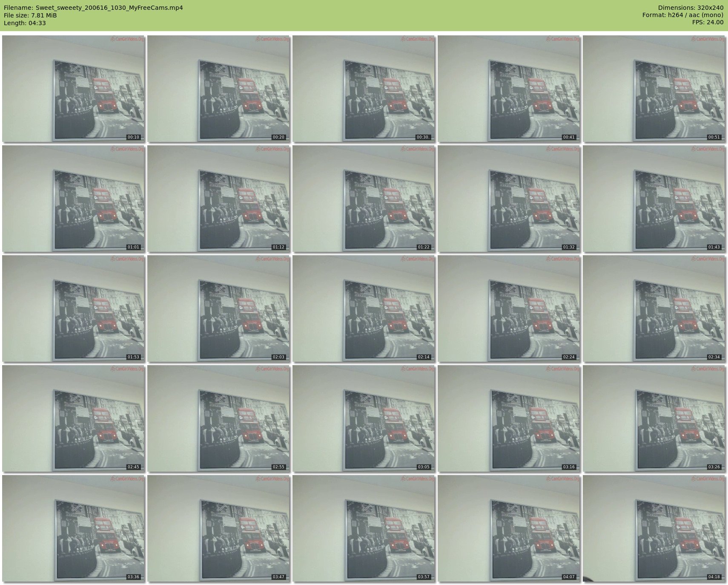Click the Filename line in the header

tap(93, 8)
